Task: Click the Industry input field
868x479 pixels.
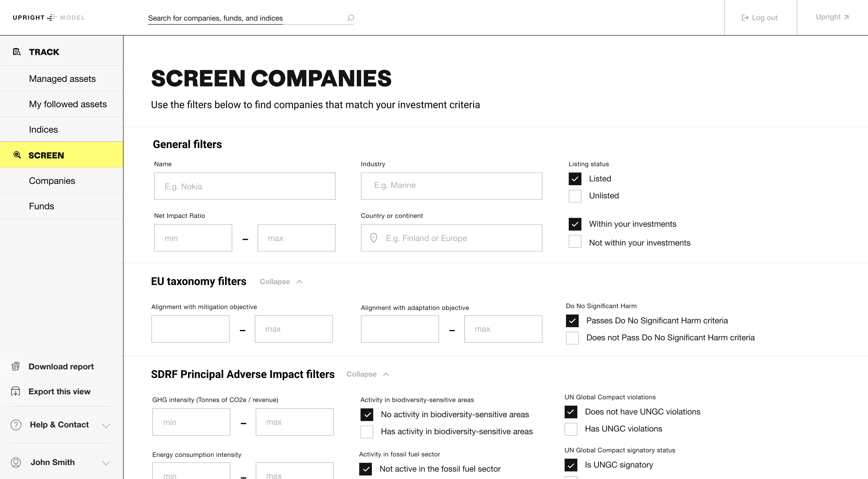Action: coord(451,186)
